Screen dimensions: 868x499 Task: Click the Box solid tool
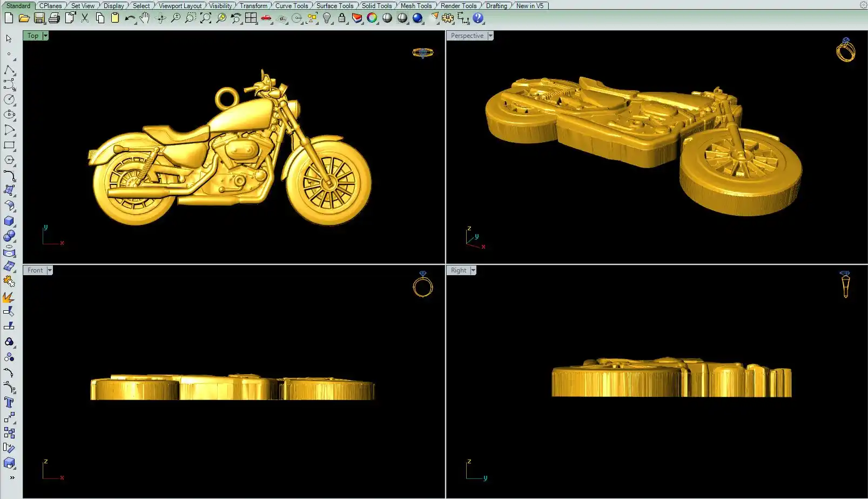click(x=9, y=221)
